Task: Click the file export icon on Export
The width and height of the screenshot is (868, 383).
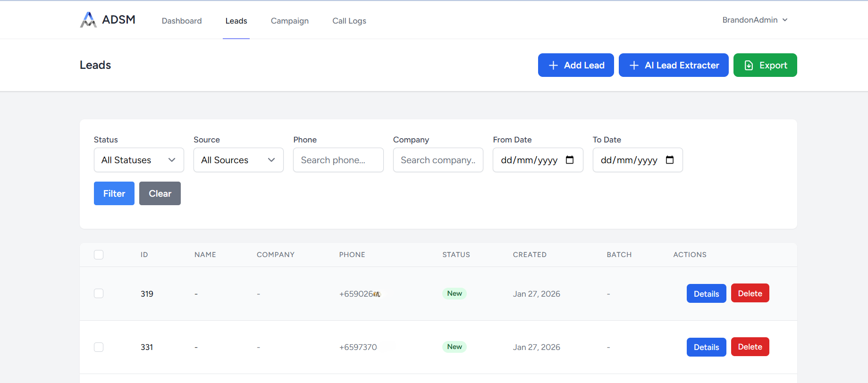Action: pos(749,65)
